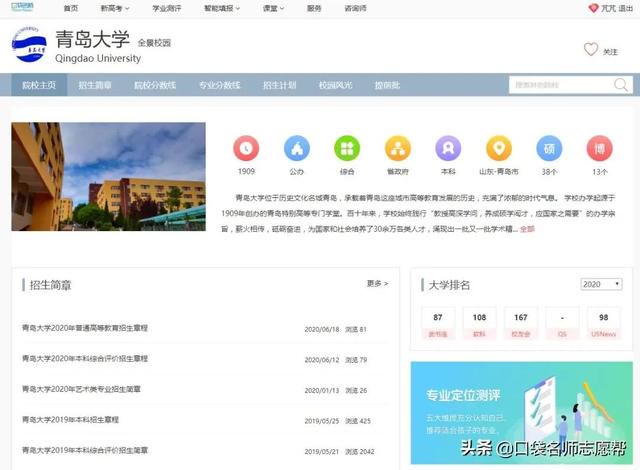The height and width of the screenshot is (470, 640).
Task: Click the 校友会 ranking card showing 167
Action: [x=521, y=324]
